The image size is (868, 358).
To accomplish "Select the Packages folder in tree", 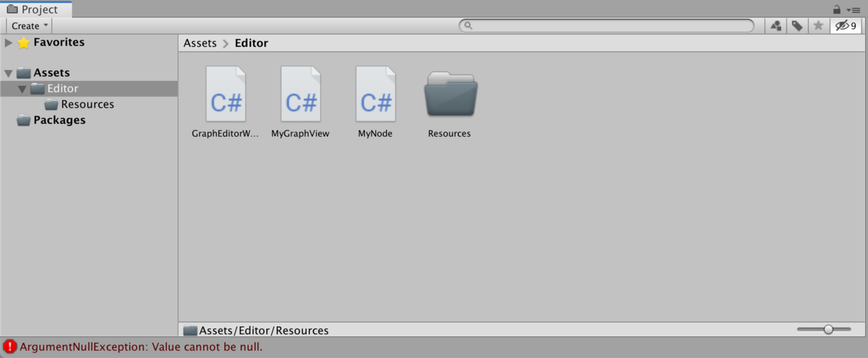I will tap(59, 121).
